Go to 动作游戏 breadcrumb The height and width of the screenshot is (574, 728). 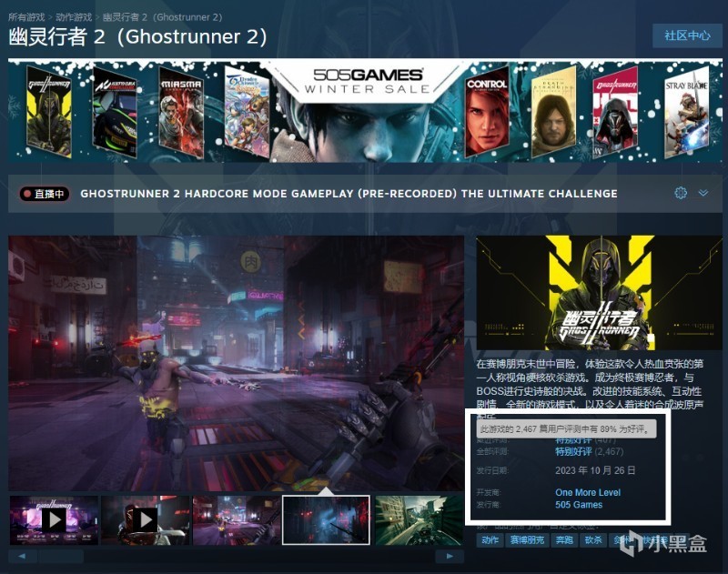tap(74, 17)
